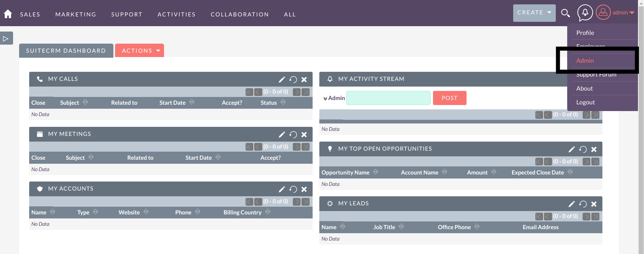Go to next page in My Leads
The width and height of the screenshot is (644, 254).
coord(586,216)
